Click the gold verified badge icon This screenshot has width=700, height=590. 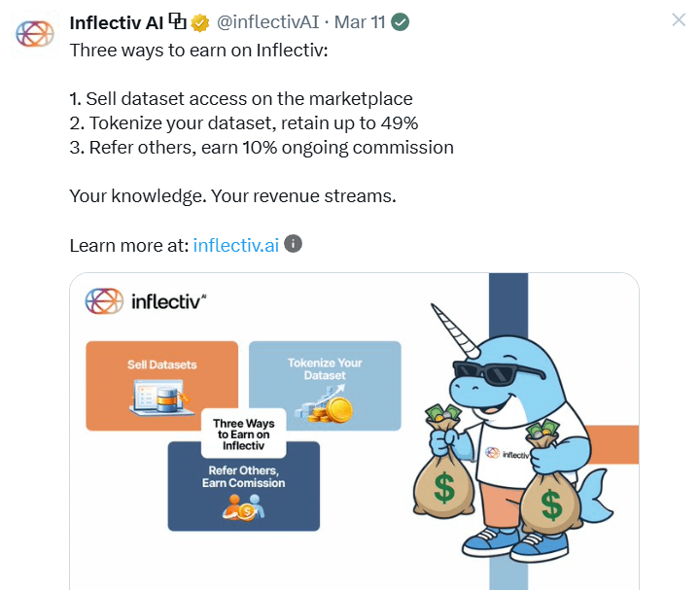[x=200, y=22]
